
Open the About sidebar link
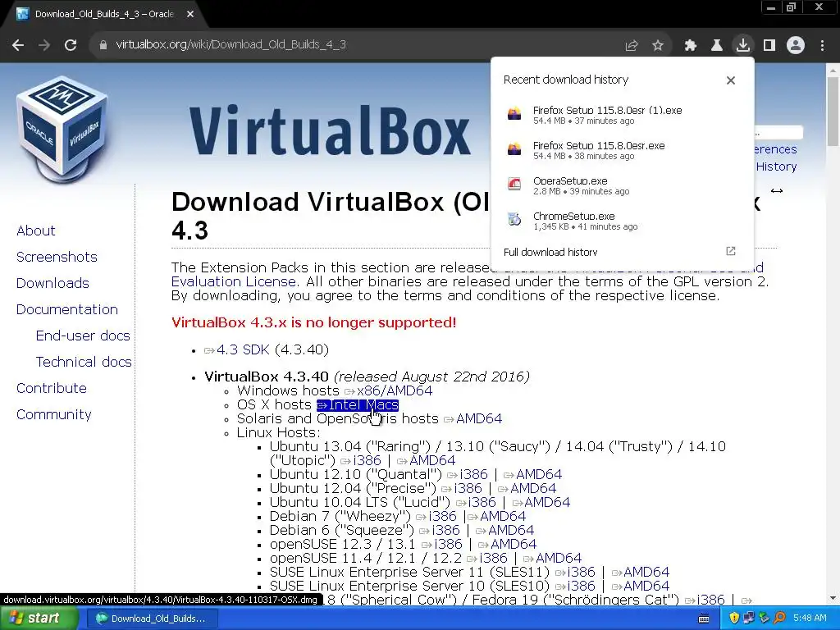36,231
